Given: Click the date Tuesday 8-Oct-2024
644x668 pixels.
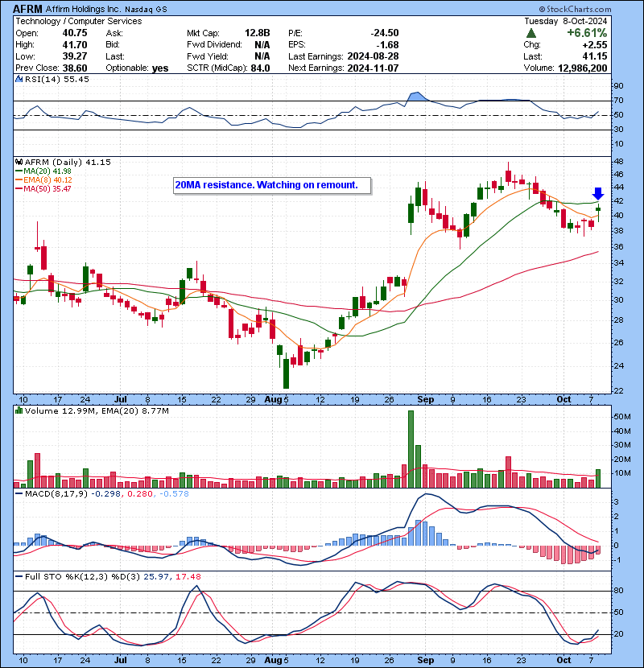Looking at the screenshot, I should [x=566, y=21].
